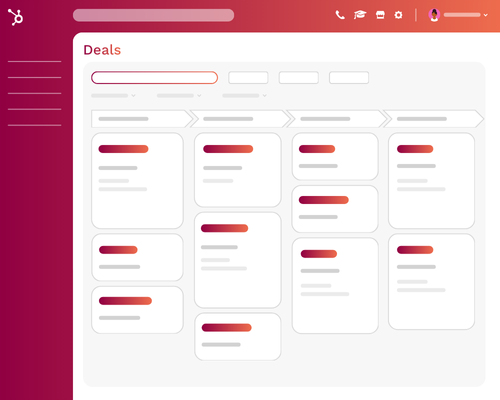Screen dimensions: 500x400
Task: Select the fourth pipeline stage header
Action: coord(433,119)
